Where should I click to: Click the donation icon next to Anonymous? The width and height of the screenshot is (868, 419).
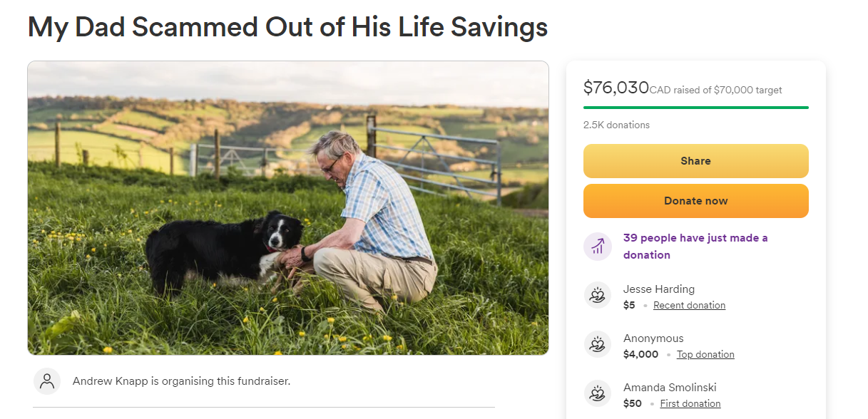point(598,345)
